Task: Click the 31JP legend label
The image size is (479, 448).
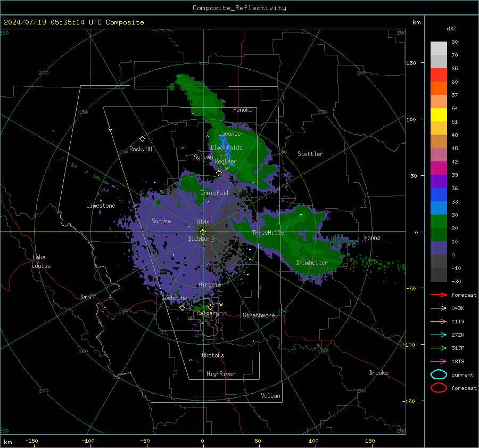Action: click(458, 348)
